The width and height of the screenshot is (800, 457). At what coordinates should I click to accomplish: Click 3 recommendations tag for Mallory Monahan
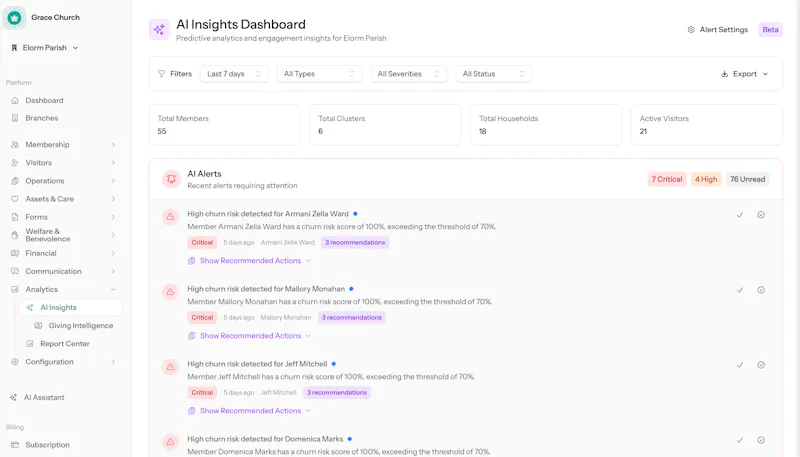click(352, 317)
